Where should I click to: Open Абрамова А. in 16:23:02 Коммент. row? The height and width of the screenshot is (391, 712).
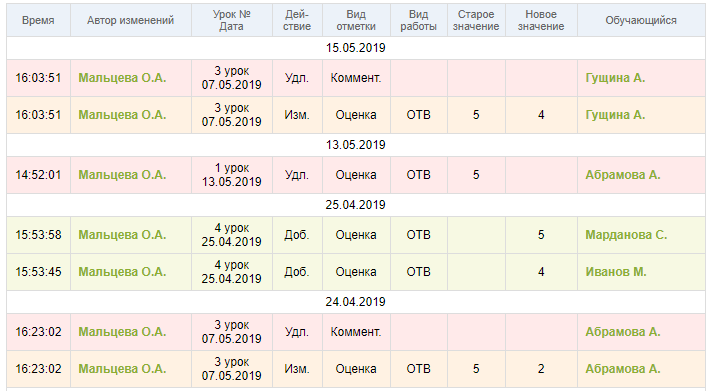point(623,332)
